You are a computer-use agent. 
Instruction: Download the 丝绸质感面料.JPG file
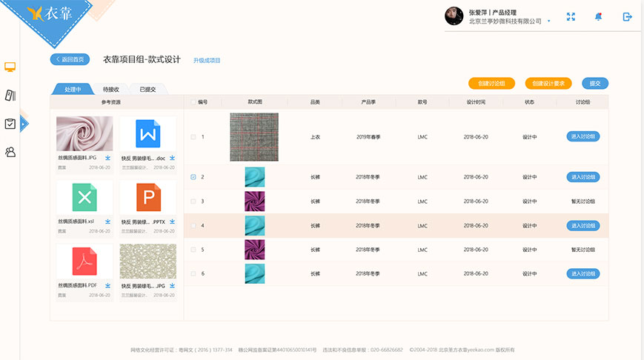coord(108,158)
